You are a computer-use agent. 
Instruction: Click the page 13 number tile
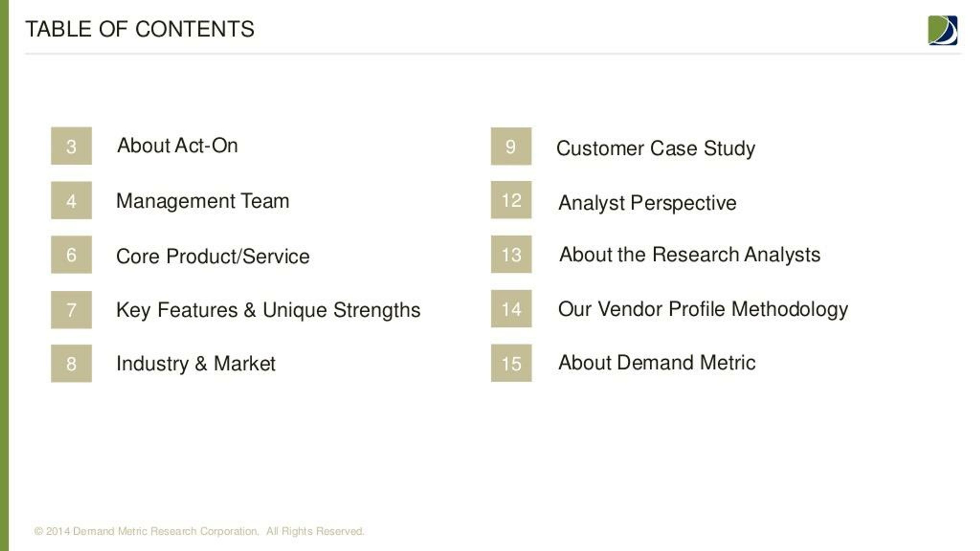tap(511, 254)
